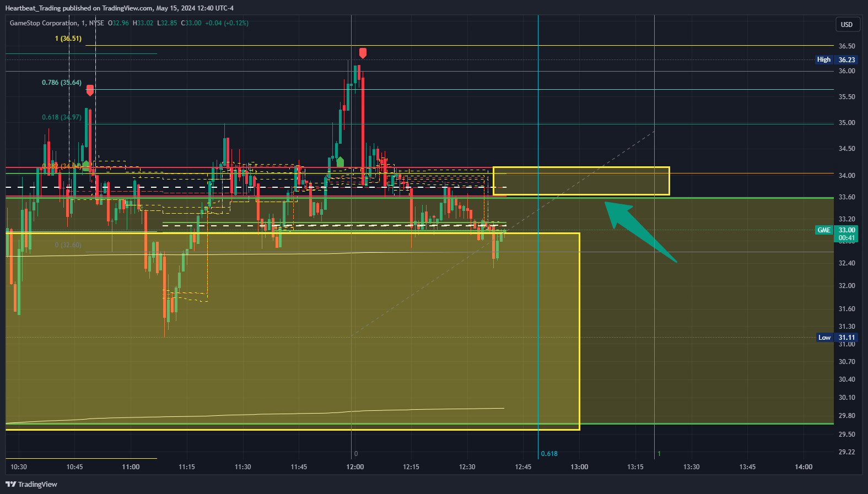Click the 12:15 time axis label
The width and height of the screenshot is (868, 494).
[x=411, y=467]
